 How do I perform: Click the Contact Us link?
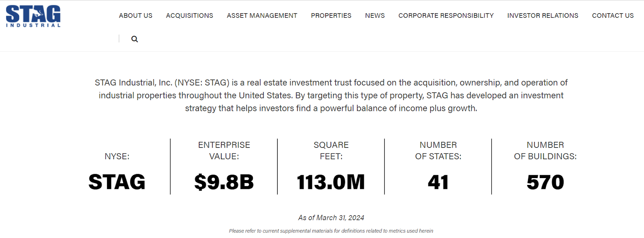pyautogui.click(x=613, y=16)
